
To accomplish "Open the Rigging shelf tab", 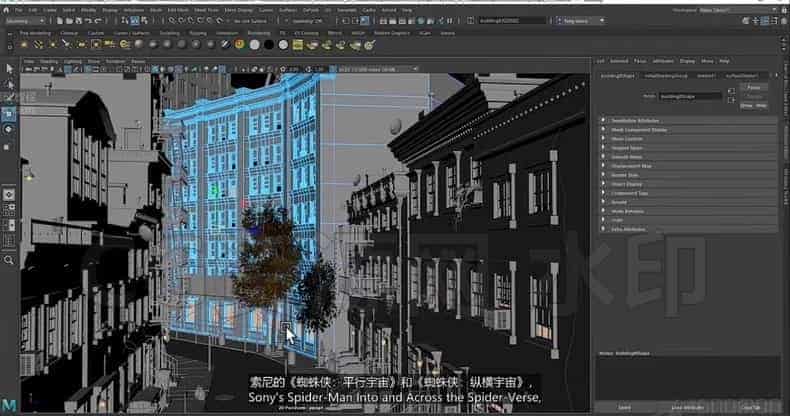I will tap(198, 33).
